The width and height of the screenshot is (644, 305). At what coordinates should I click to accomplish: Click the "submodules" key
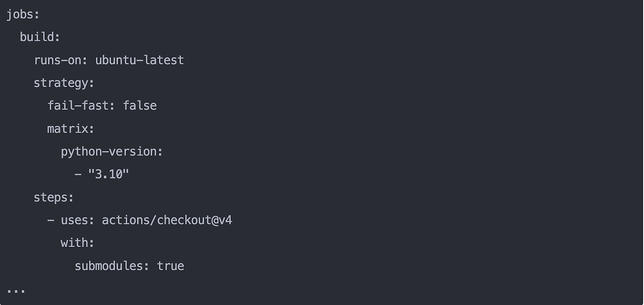point(109,266)
